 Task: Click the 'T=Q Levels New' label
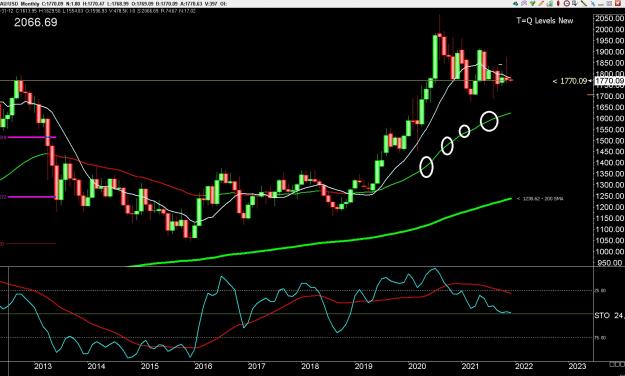(x=544, y=21)
